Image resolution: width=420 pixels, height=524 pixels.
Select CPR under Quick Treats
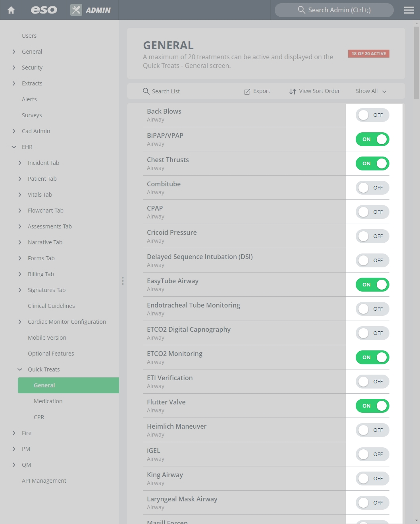click(39, 417)
